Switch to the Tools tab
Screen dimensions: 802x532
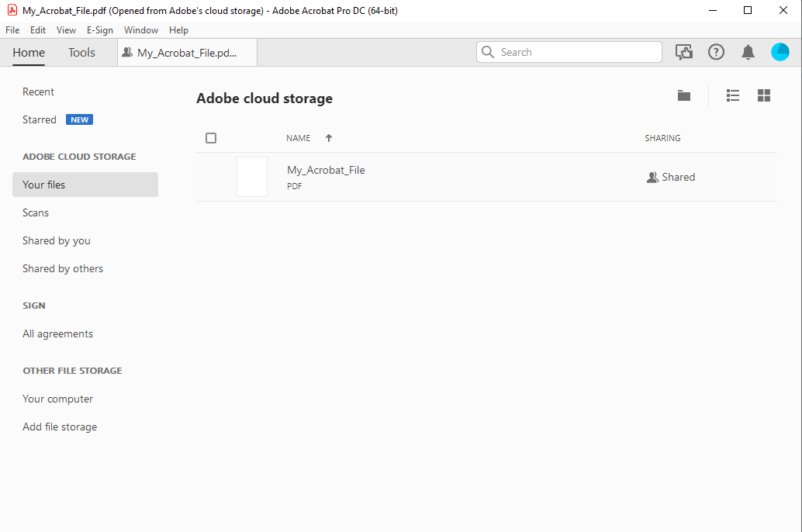point(82,53)
